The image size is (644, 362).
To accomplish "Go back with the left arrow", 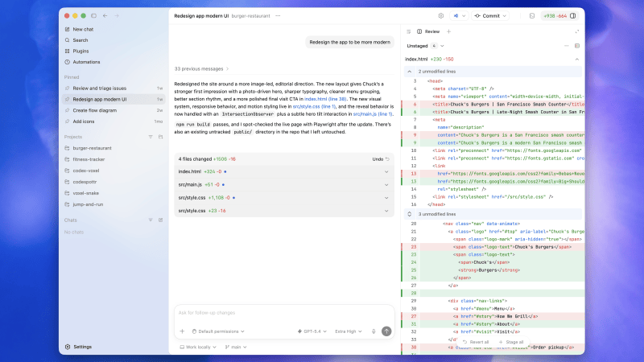I will [105, 15].
